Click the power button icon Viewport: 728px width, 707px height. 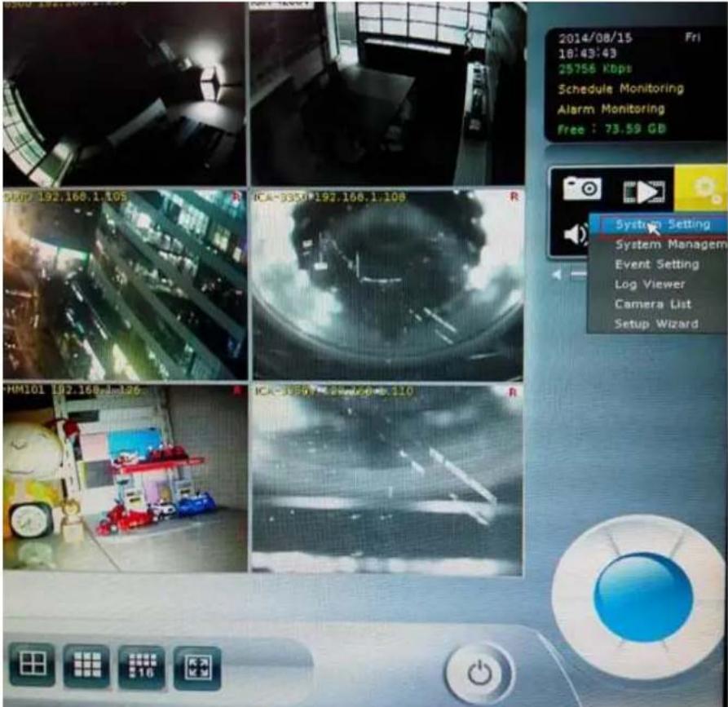coord(479,673)
